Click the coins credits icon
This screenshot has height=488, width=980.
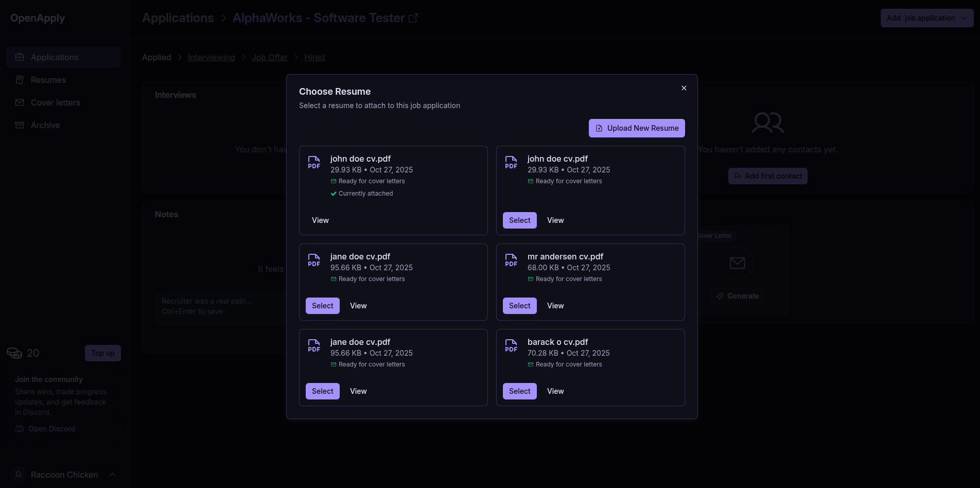14,353
